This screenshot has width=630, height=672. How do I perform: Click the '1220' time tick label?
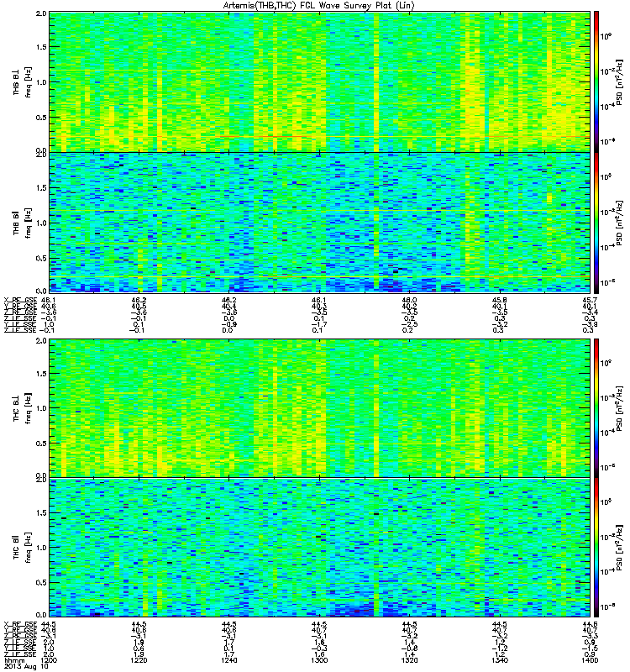pos(139,660)
